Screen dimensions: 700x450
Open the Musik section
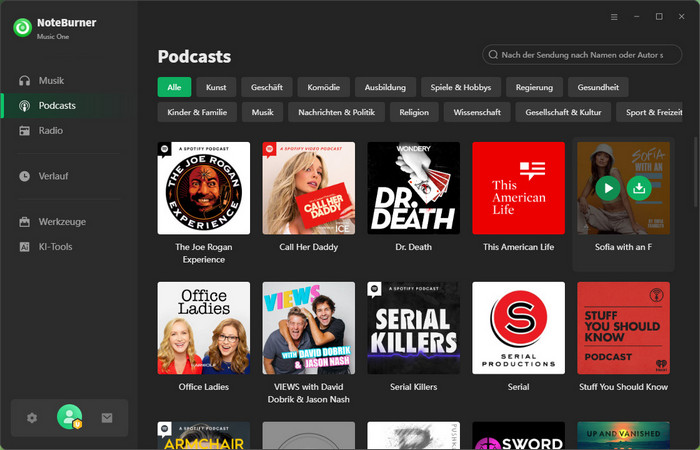(67, 81)
